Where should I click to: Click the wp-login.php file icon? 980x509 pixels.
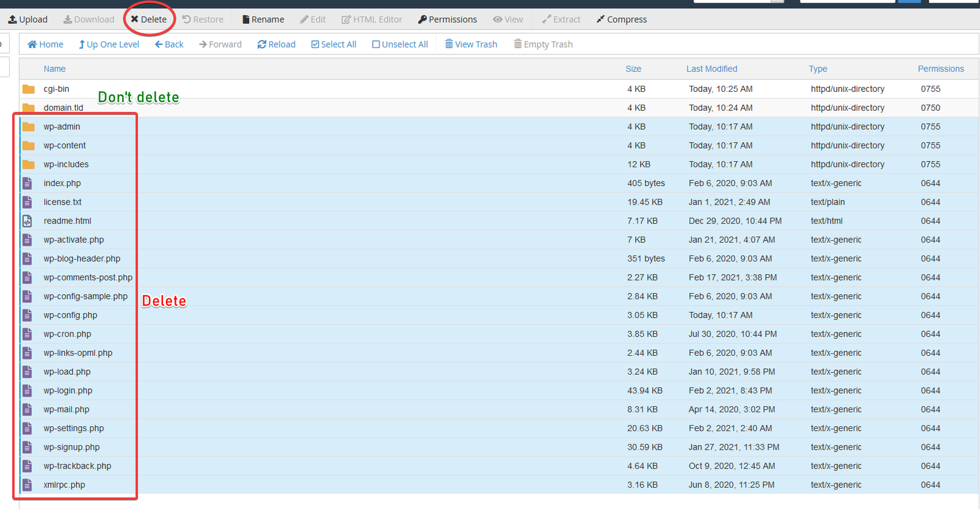pyautogui.click(x=28, y=391)
